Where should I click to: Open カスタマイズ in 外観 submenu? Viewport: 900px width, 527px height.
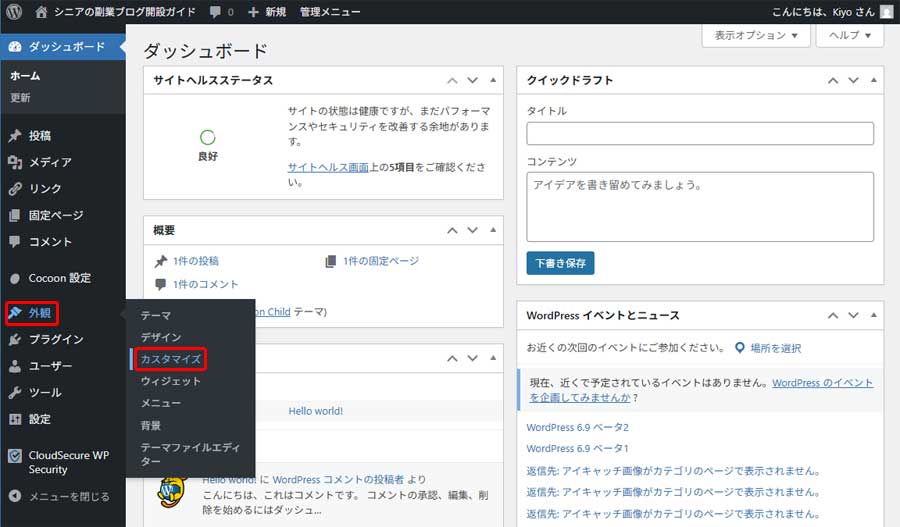(171, 359)
